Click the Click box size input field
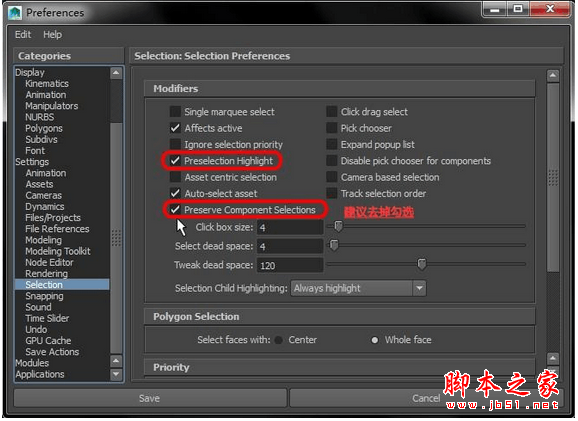Image resolution: width=578 pixels, height=421 pixels. pyautogui.click(x=290, y=227)
